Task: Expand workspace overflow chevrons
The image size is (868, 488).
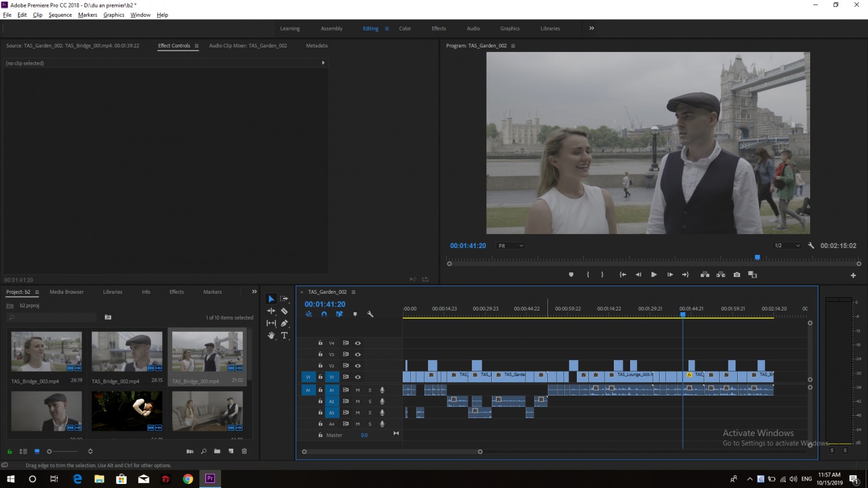Action: click(591, 28)
